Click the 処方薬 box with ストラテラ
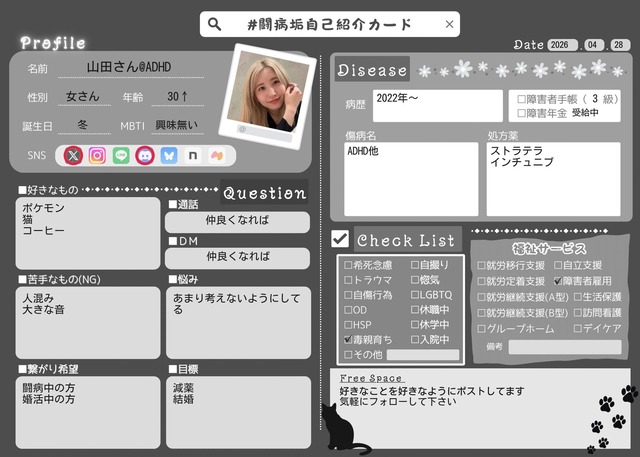 click(553, 179)
